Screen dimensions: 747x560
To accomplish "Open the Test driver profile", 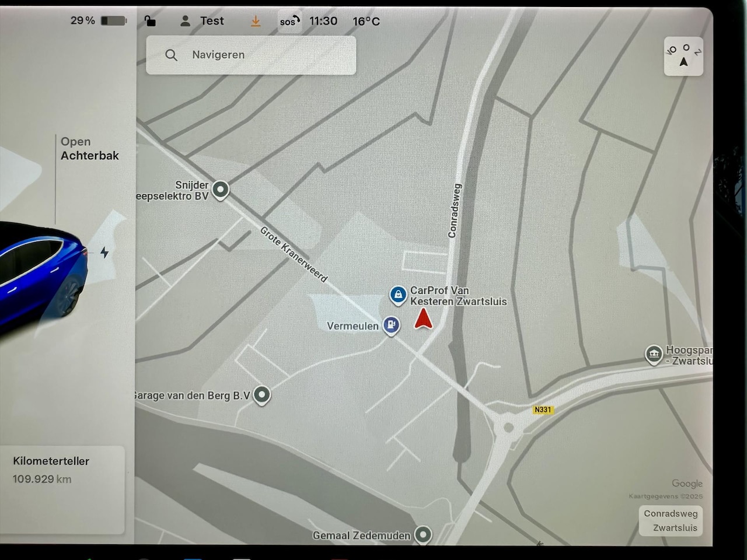I will pyautogui.click(x=202, y=21).
